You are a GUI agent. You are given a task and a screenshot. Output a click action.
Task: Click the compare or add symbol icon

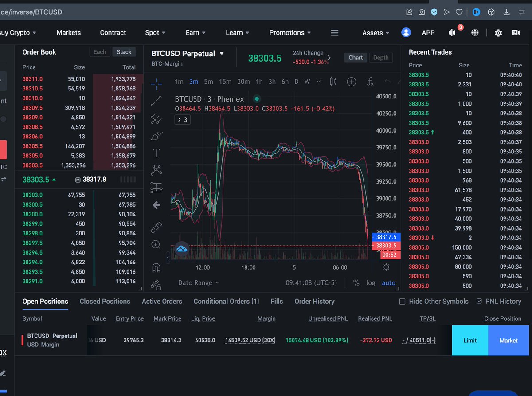pos(352,82)
